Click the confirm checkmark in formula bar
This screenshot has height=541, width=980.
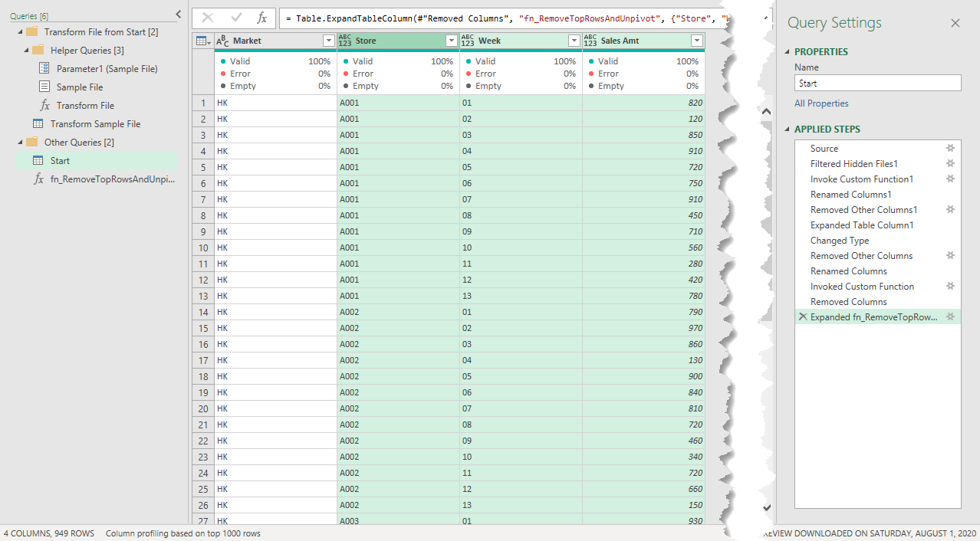click(x=236, y=18)
